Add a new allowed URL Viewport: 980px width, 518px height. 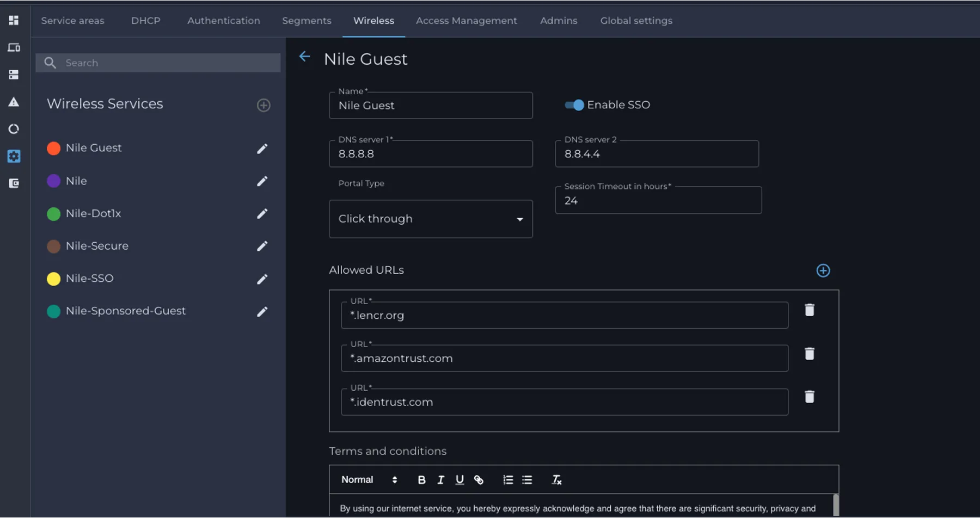click(823, 270)
